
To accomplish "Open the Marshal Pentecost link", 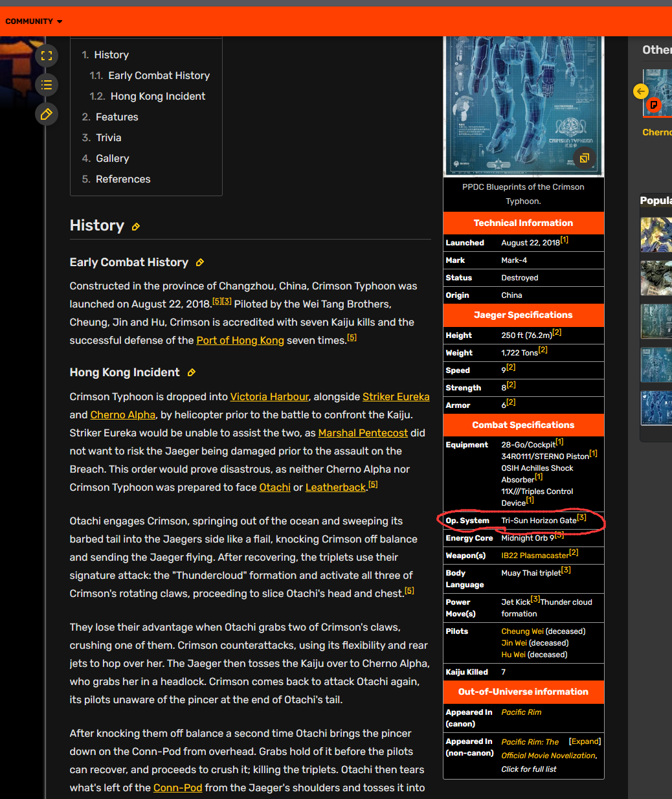I will [363, 433].
